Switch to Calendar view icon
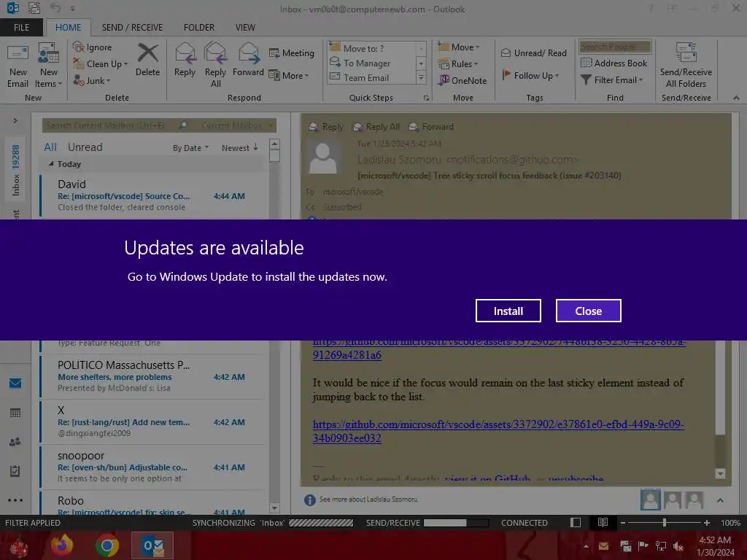 coord(15,413)
